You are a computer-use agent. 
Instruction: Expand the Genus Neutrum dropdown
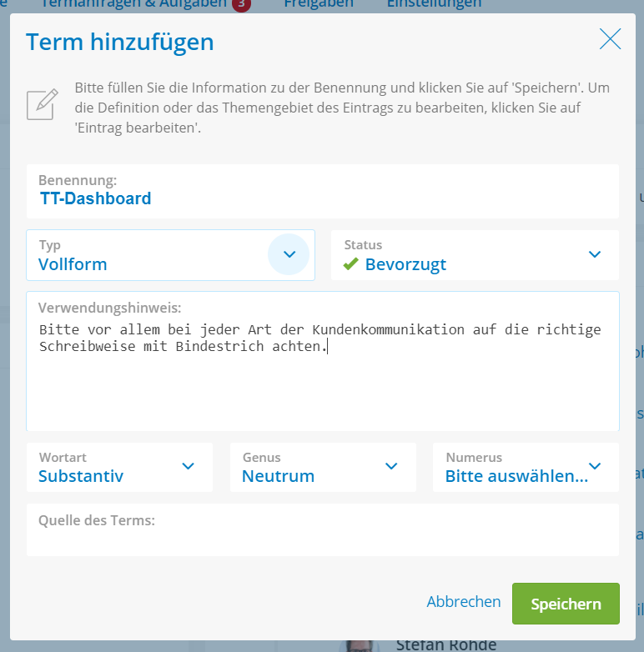tap(323, 468)
